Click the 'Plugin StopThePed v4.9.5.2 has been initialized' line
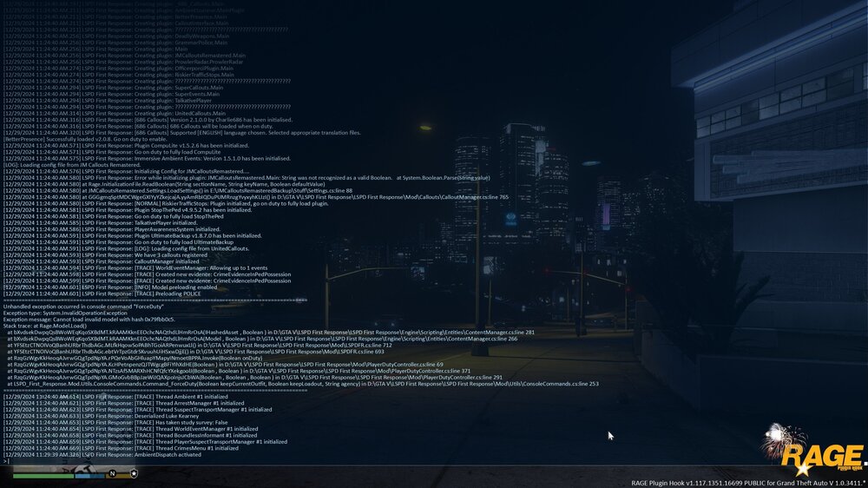The width and height of the screenshot is (868, 488). (128, 210)
